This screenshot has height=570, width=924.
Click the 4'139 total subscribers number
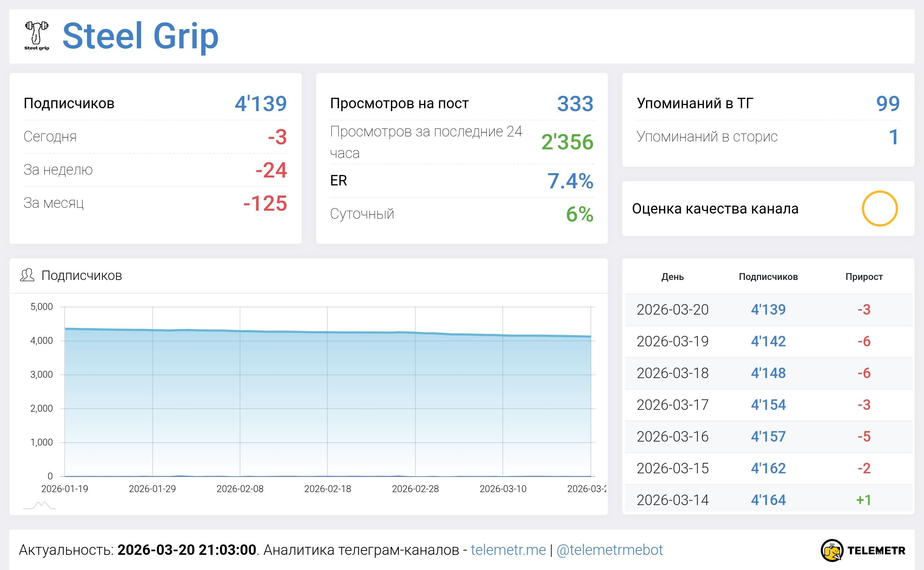tap(261, 104)
